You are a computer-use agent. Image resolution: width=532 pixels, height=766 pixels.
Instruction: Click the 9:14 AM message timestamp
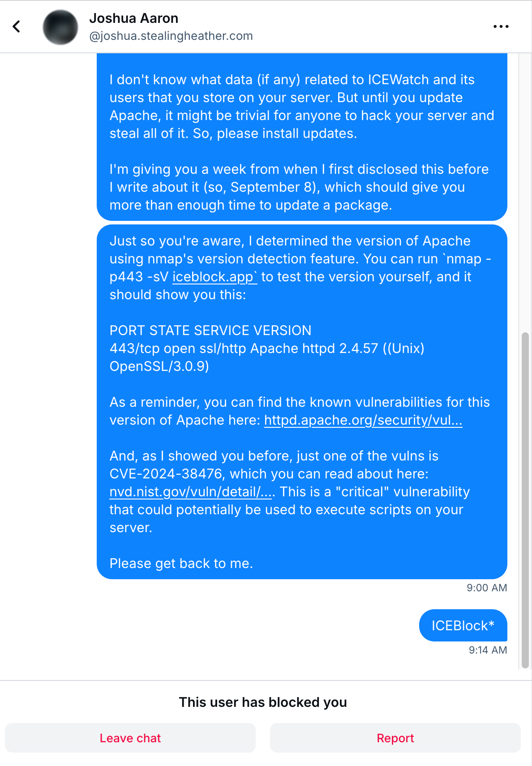488,650
